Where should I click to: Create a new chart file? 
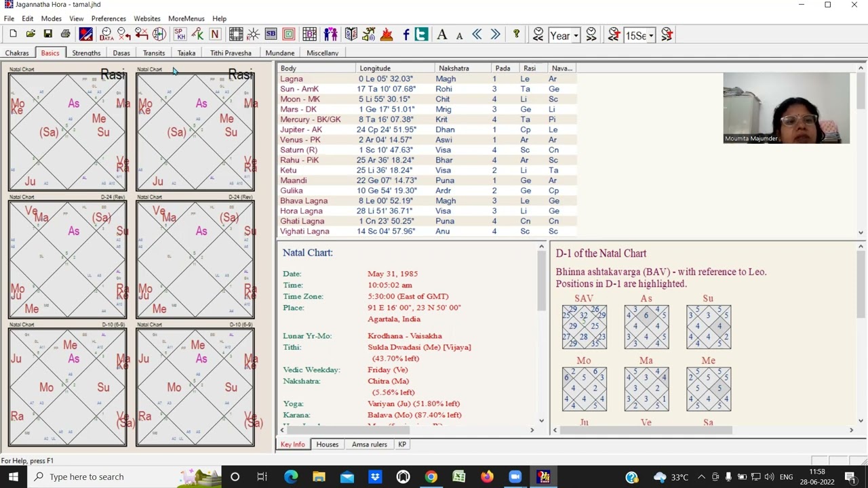click(x=13, y=35)
